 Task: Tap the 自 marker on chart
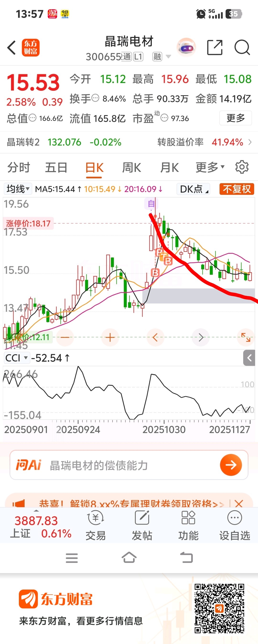[151, 203]
